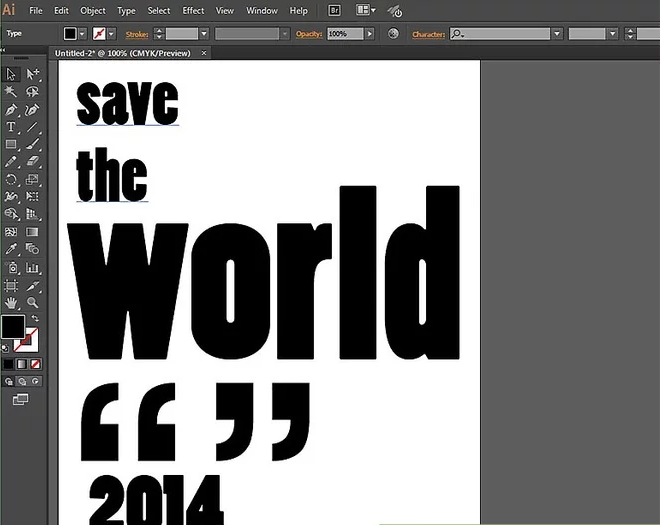Image resolution: width=660 pixels, height=525 pixels.
Task: Open the Effect menu
Action: 193,11
